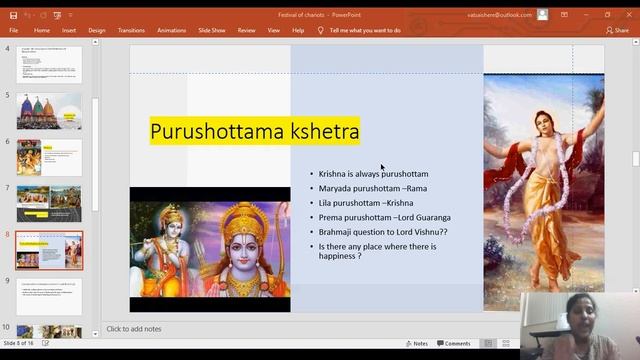Click the Tell me lightbulb icon
This screenshot has height=360, width=640.
point(320,30)
